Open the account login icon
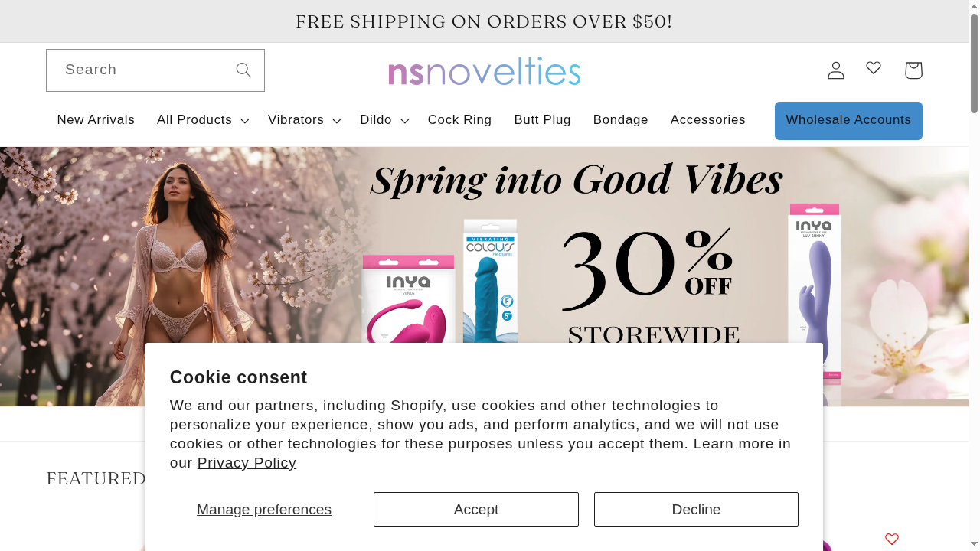Image resolution: width=980 pixels, height=551 pixels. coord(835,70)
